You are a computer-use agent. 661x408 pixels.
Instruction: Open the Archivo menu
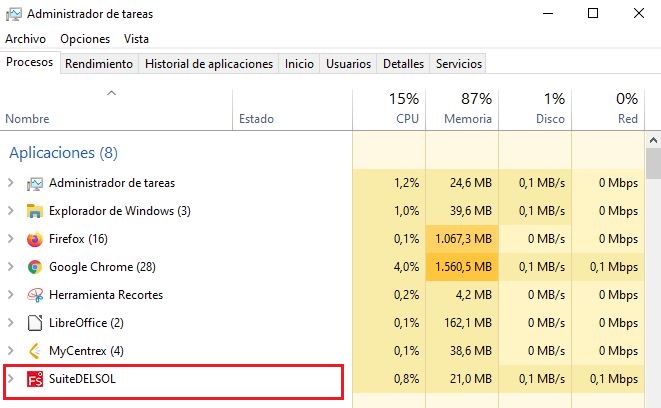tap(25, 39)
